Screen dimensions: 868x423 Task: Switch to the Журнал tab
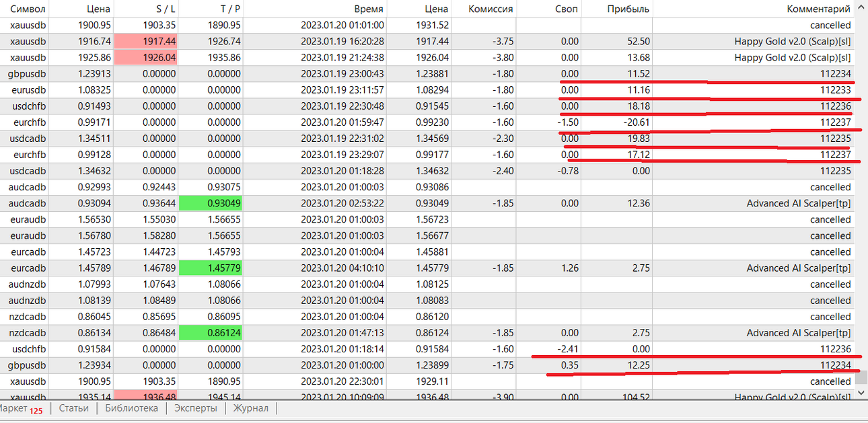pos(250,408)
